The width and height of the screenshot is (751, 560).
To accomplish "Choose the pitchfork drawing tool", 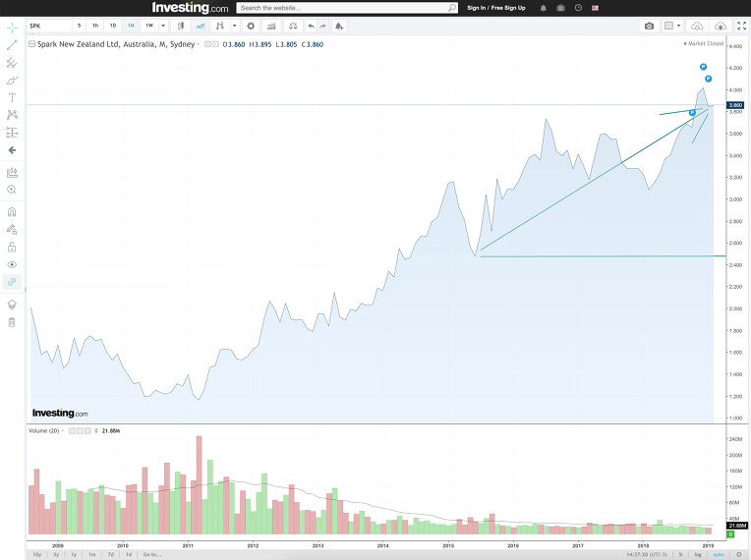I will click(12, 63).
